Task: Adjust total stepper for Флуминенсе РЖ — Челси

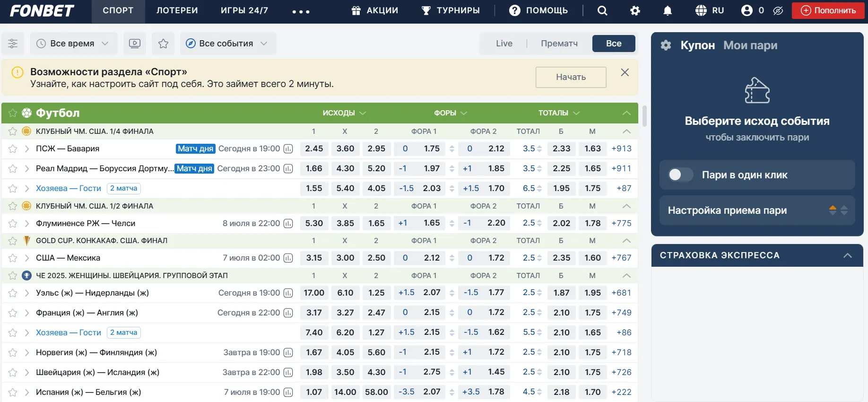Action: pyautogui.click(x=539, y=223)
